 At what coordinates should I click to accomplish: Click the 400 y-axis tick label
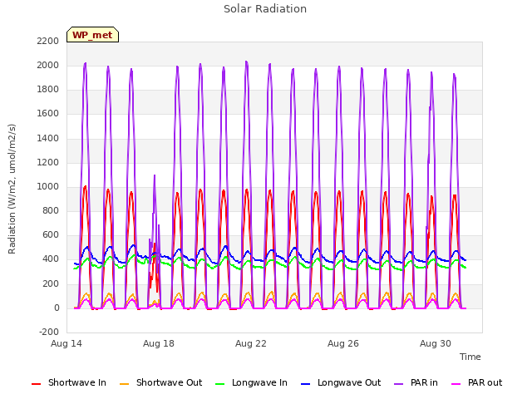click(51, 259)
